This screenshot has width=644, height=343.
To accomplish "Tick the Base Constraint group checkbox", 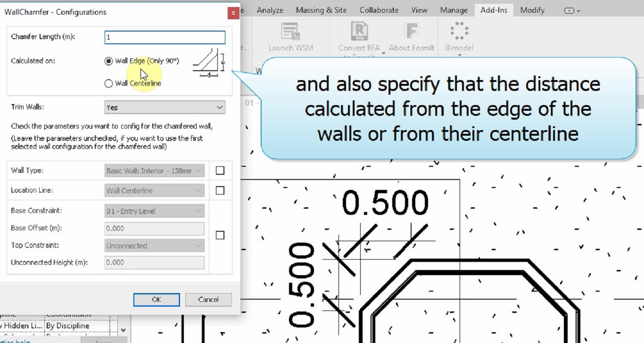I will click(x=220, y=235).
